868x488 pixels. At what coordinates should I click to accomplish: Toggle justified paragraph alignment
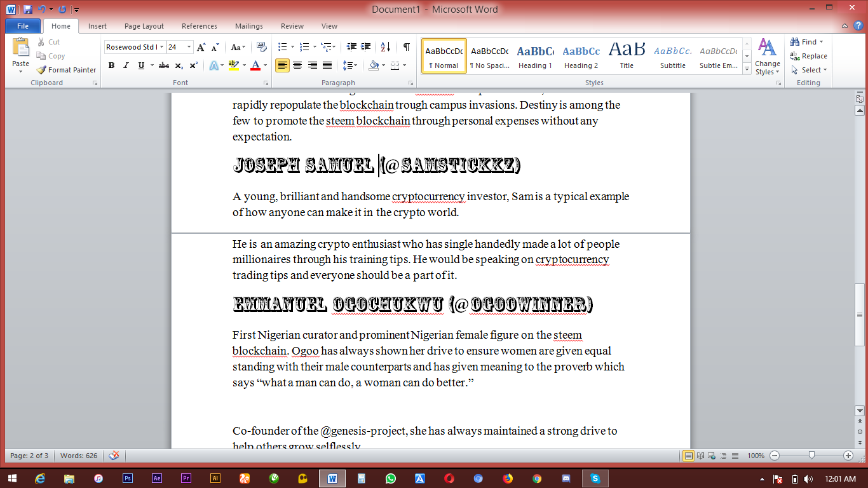tap(327, 65)
